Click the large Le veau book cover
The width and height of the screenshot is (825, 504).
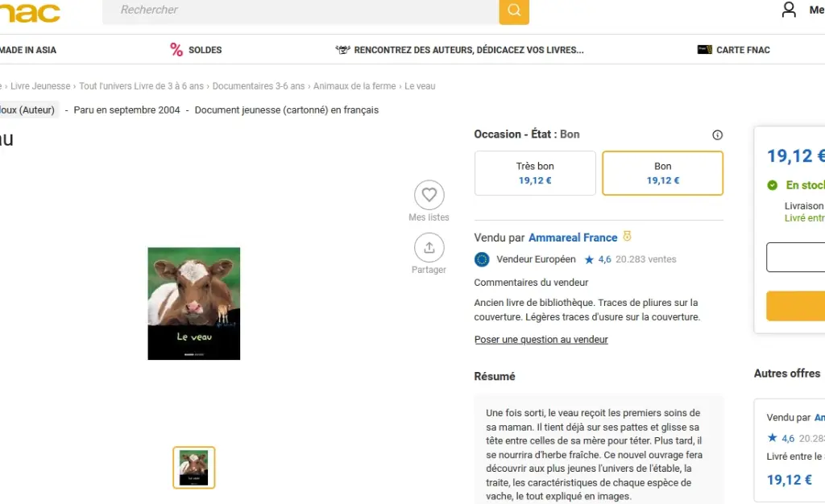193,304
